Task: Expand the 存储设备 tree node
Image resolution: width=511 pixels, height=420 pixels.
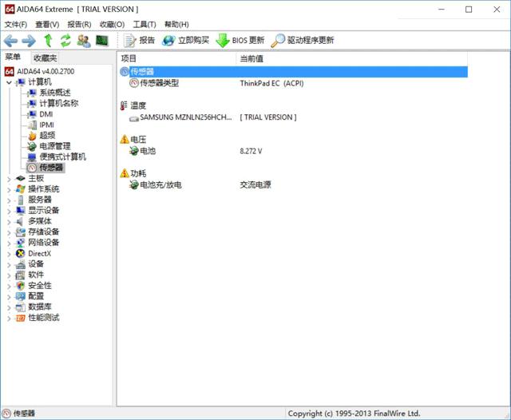Action: pyautogui.click(x=9, y=232)
